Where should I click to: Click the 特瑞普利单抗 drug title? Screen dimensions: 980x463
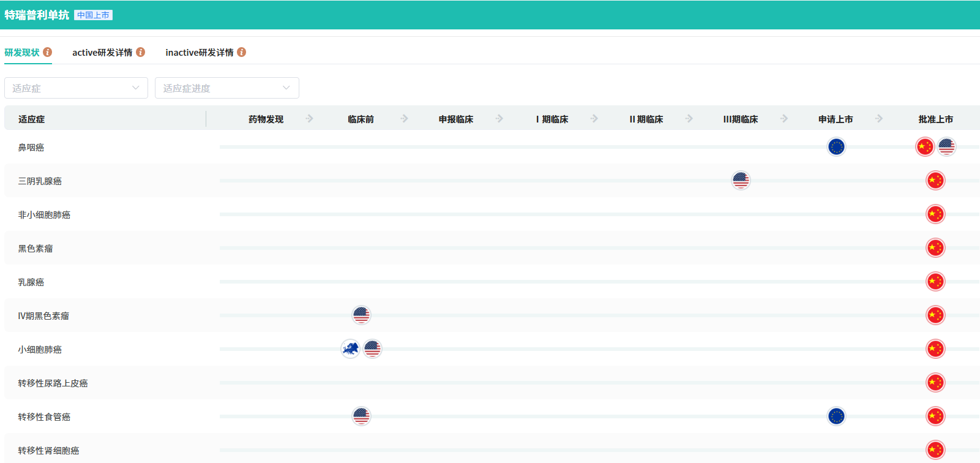click(x=37, y=15)
